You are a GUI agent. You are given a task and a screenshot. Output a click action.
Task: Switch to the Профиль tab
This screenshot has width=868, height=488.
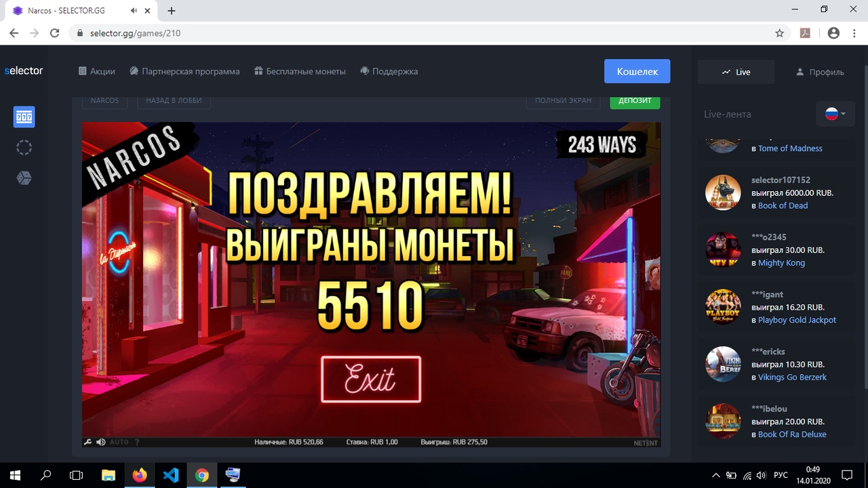(x=820, y=72)
